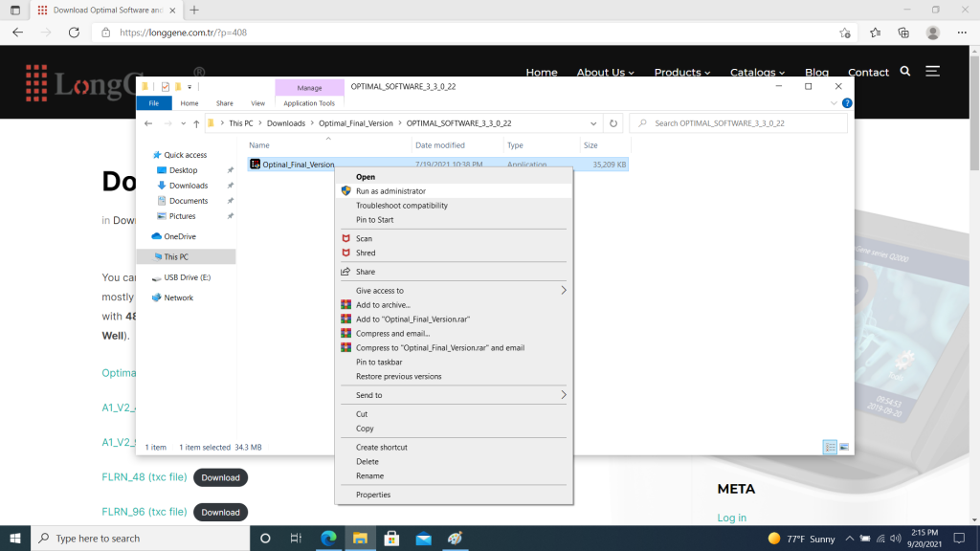Click the Optimal_Final_Version application file icon

[256, 165]
